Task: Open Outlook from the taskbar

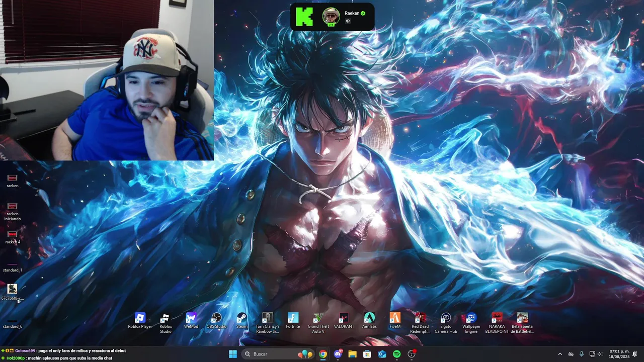Action: tap(382, 354)
